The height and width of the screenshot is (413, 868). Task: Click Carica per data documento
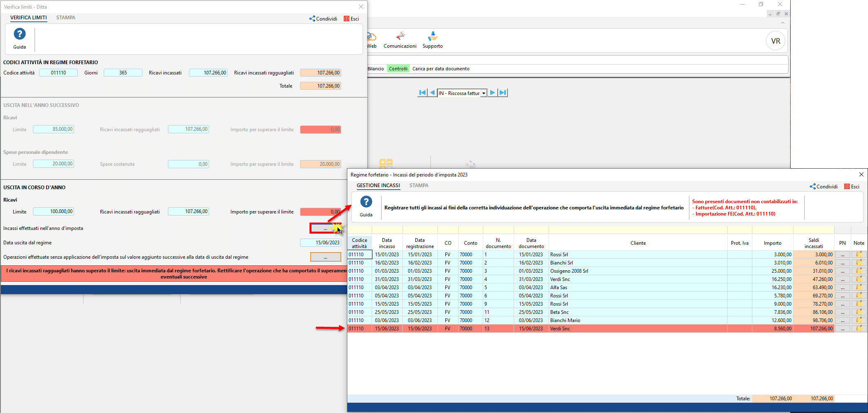tap(441, 69)
